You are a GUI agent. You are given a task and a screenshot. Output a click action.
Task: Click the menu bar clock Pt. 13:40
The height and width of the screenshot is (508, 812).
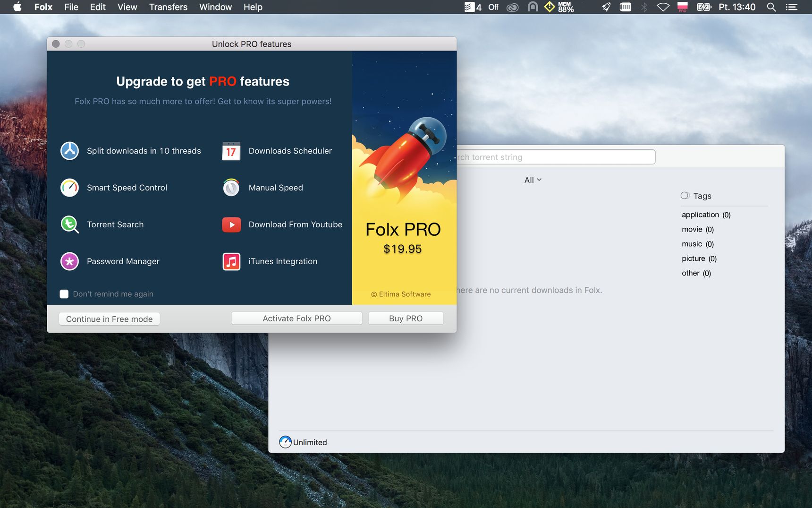[737, 7]
